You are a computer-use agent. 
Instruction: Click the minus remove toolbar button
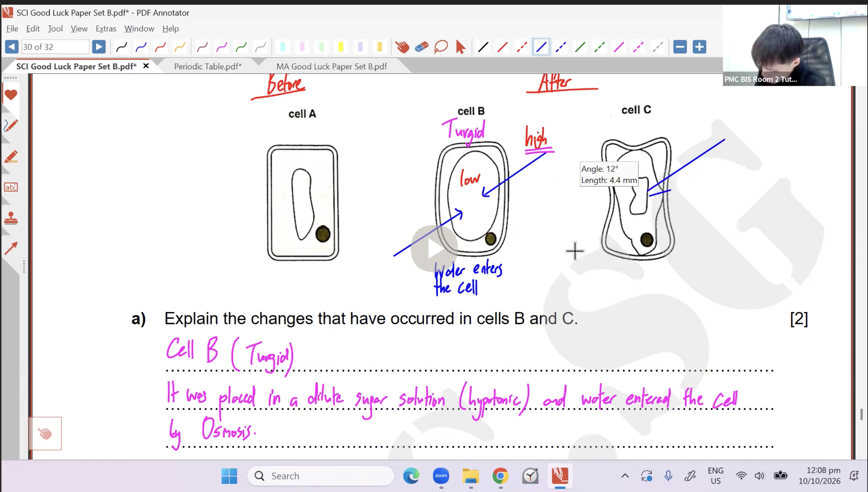click(680, 47)
